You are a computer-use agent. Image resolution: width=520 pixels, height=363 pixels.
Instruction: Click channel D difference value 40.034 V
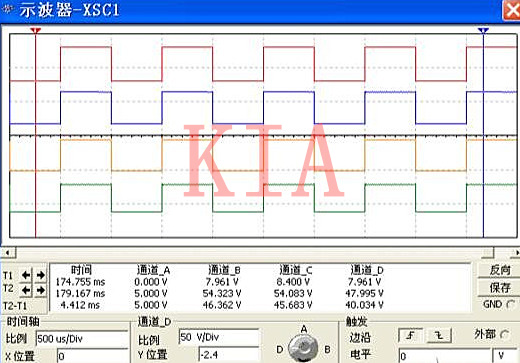(364, 305)
